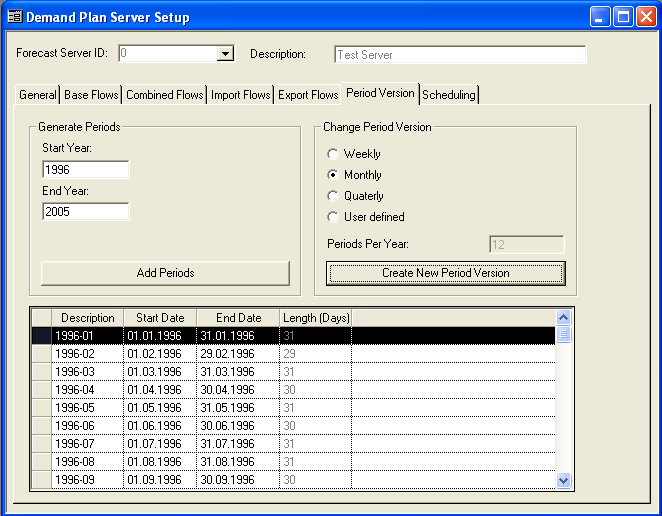Click the Periods Per Year field
The height and width of the screenshot is (516, 662).
click(x=526, y=244)
